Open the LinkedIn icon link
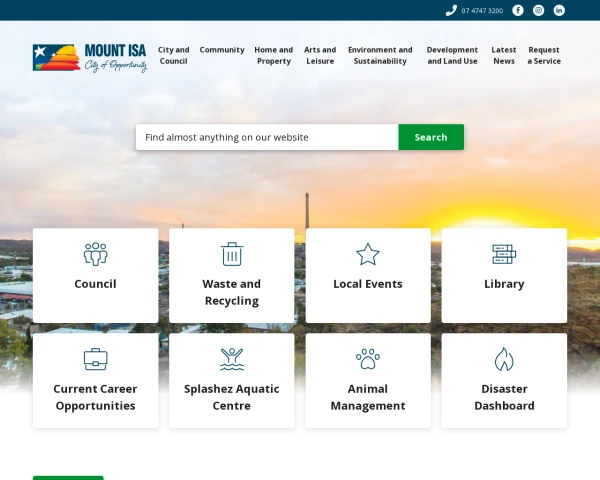The image size is (600, 480). tap(559, 10)
